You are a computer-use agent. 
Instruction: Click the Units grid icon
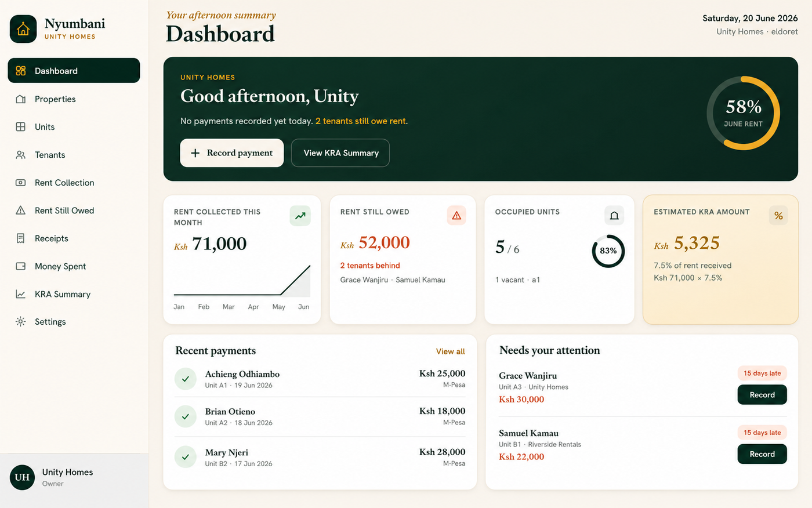tap(21, 127)
